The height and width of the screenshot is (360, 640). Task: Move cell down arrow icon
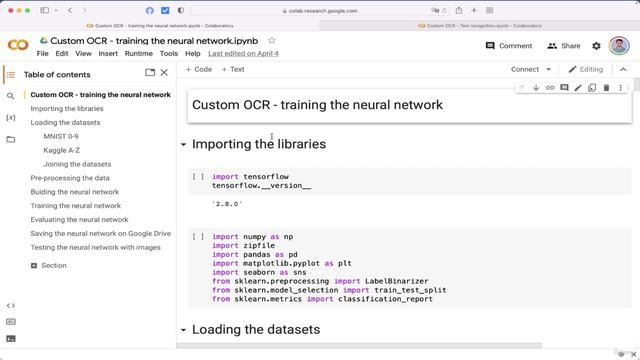536,87
